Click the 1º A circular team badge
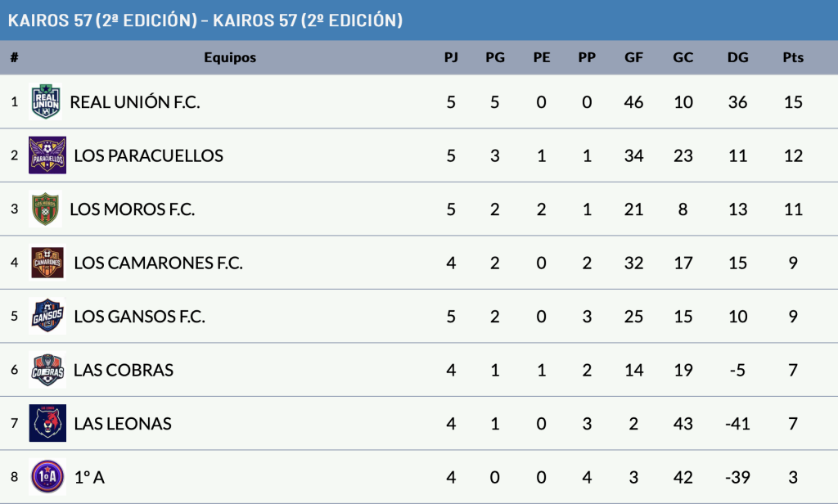 click(x=47, y=477)
